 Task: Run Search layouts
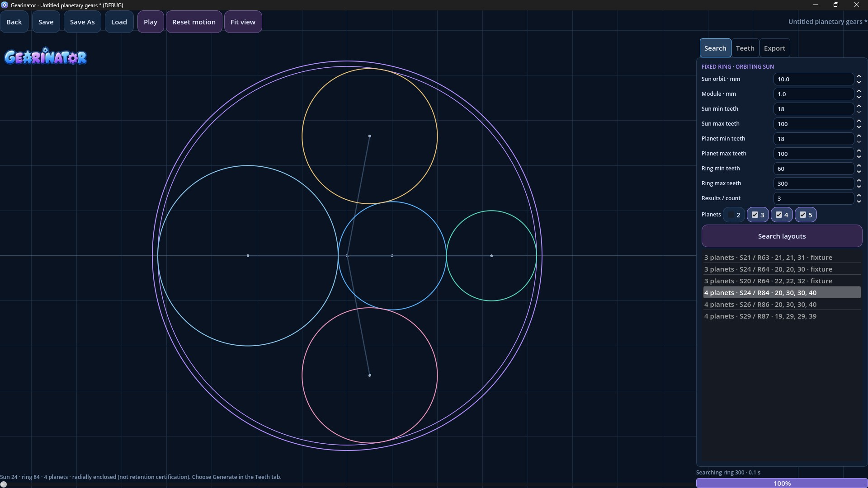click(782, 236)
